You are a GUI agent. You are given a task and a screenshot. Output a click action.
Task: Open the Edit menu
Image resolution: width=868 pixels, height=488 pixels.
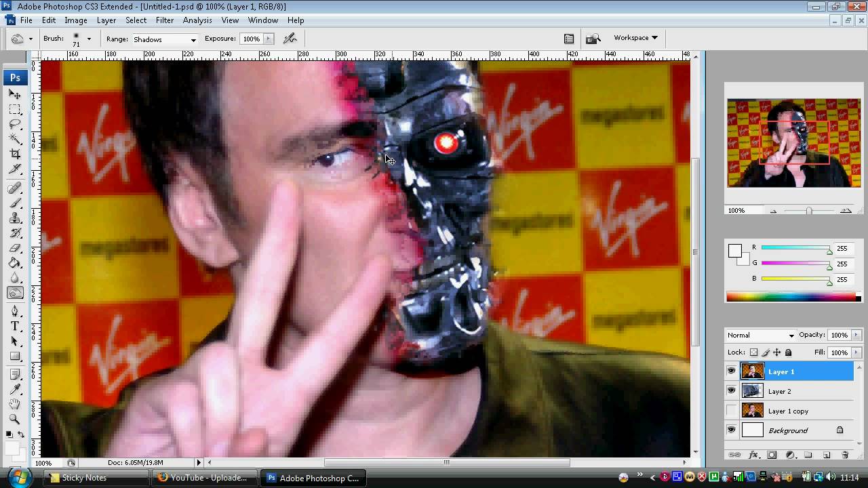[49, 20]
